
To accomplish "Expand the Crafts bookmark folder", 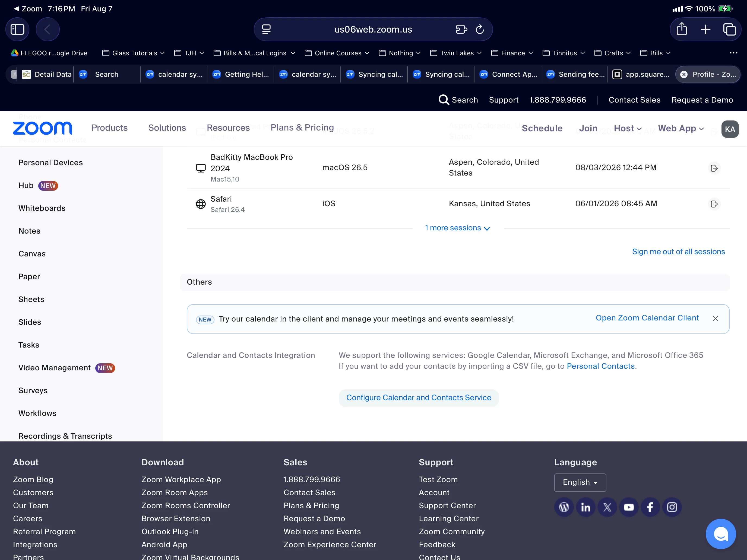I will pos(613,53).
